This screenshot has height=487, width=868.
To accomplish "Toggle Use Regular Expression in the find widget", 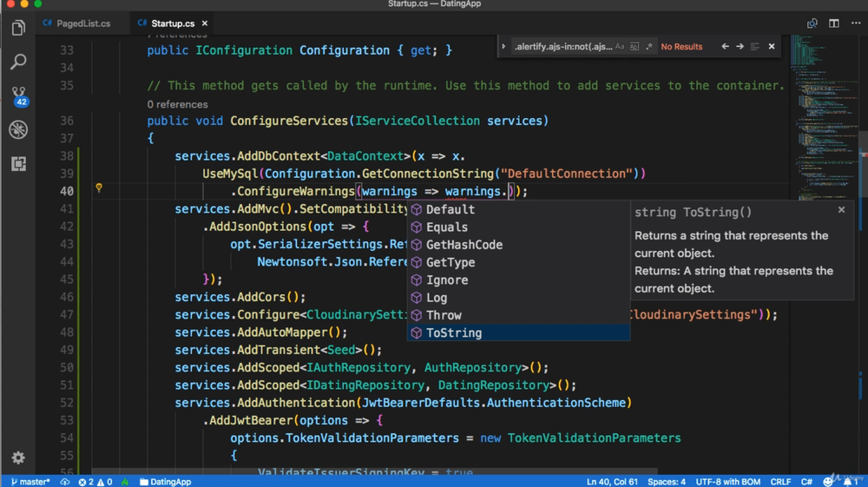I will click(648, 47).
